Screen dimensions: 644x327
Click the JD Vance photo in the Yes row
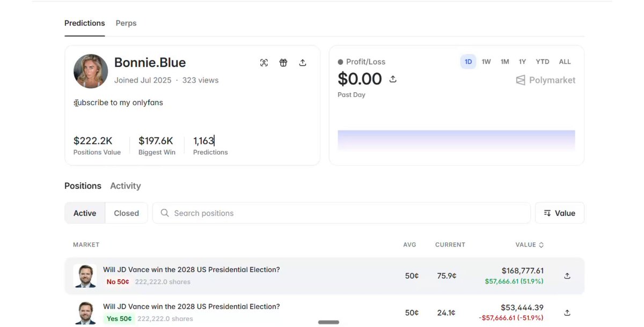click(85, 313)
